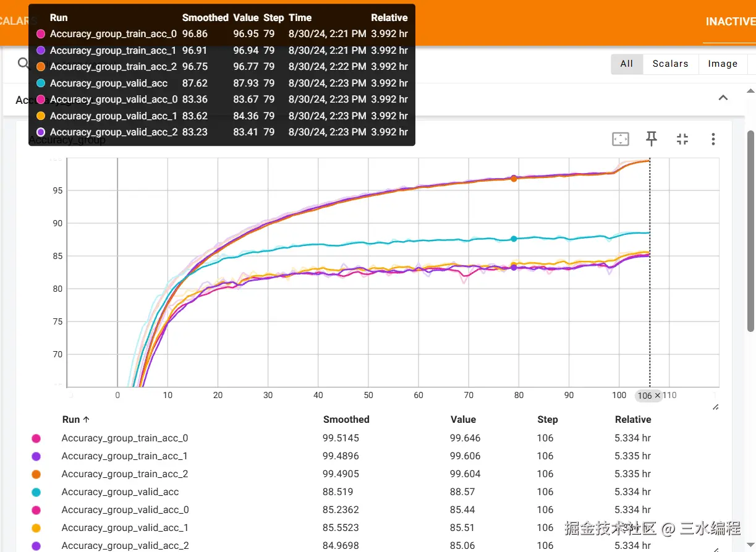Screen dimensions: 756x552
Task: Open the INACTIVE dropdown tab in header
Action: click(730, 22)
